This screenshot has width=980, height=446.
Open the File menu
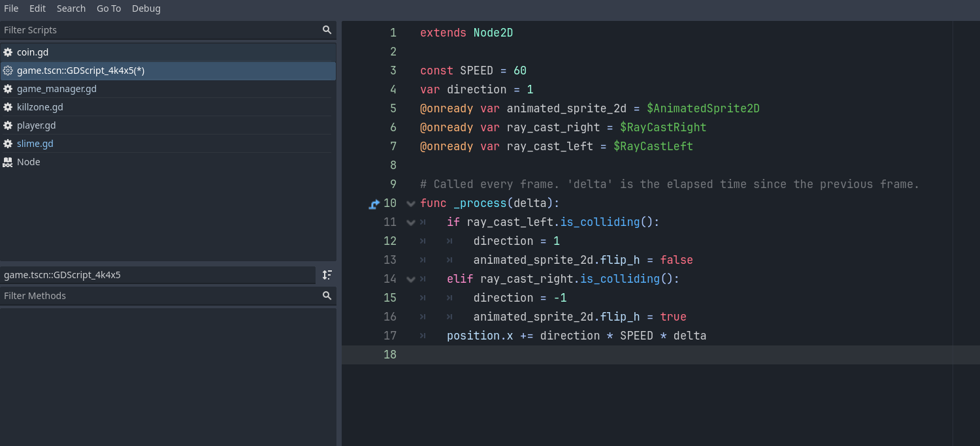coord(11,8)
